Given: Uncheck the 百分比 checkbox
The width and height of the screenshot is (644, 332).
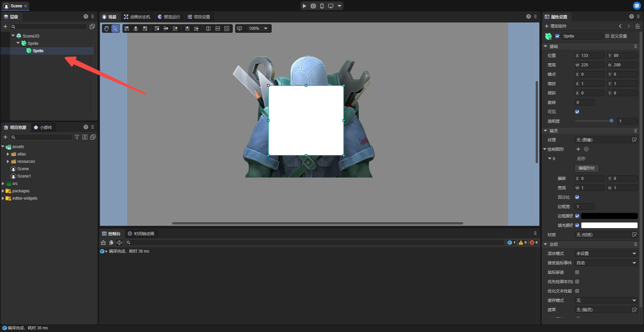Looking at the screenshot, I should (x=577, y=197).
